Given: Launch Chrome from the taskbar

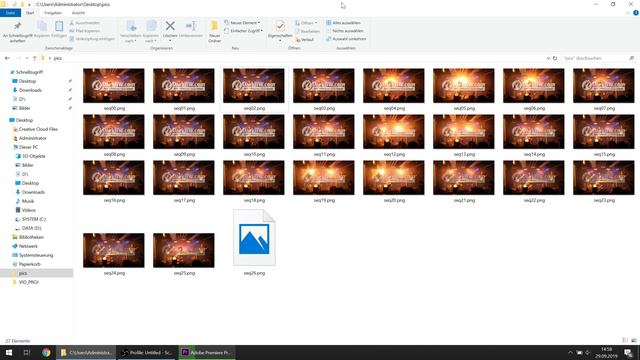Looking at the screenshot, I should 46,353.
